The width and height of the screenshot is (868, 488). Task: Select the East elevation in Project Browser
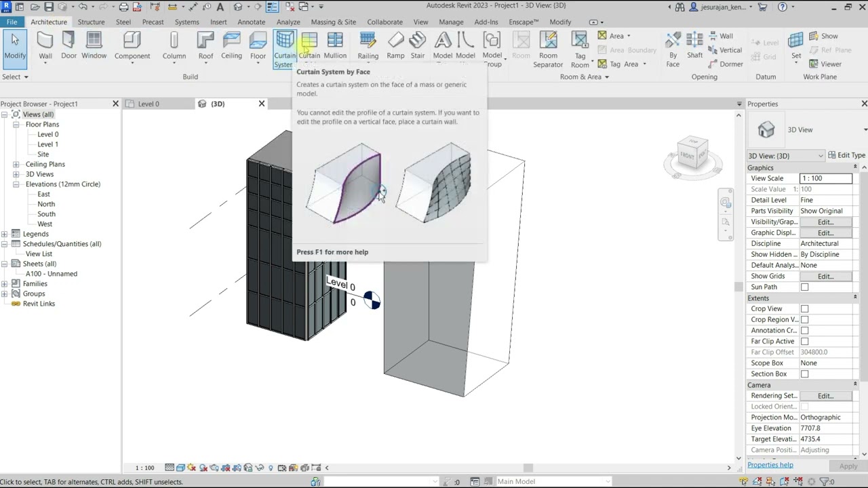pyautogui.click(x=43, y=194)
